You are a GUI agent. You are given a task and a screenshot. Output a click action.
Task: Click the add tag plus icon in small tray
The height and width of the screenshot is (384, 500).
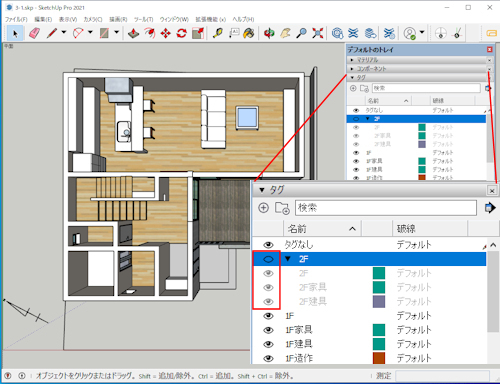tap(353, 88)
